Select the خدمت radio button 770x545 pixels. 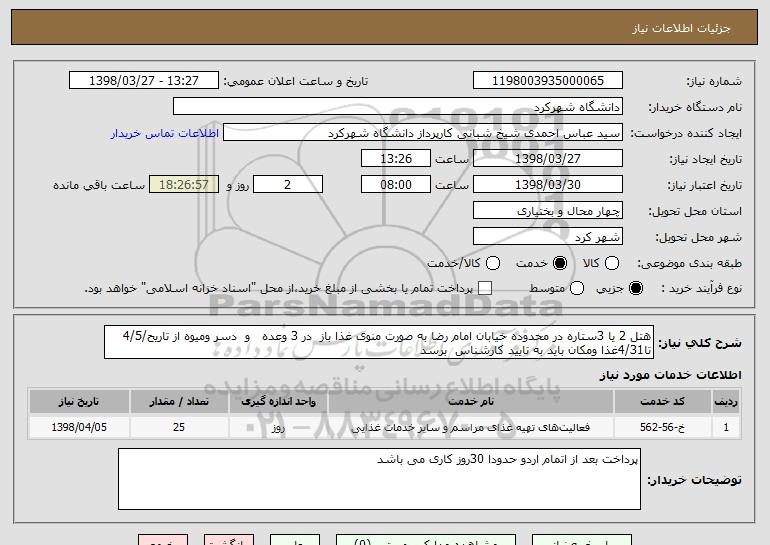coord(560,263)
